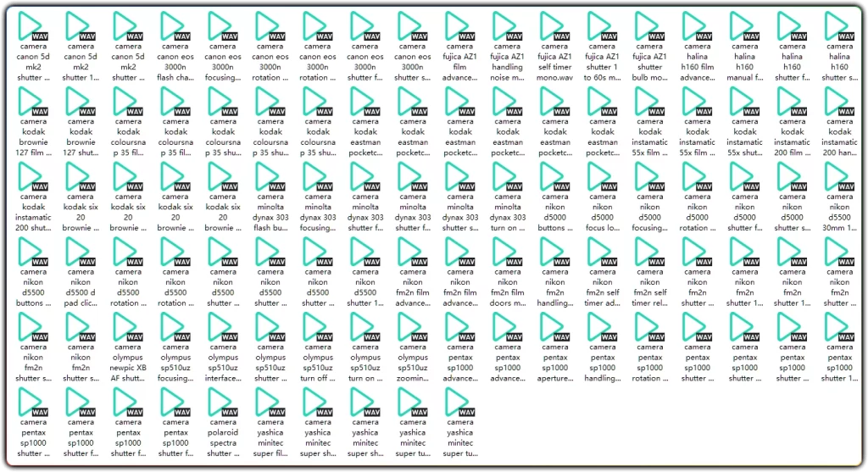Viewport: 868px width, 472px height.
Task: Click the nikon d5500 d pad click icon
Action: click(81, 252)
